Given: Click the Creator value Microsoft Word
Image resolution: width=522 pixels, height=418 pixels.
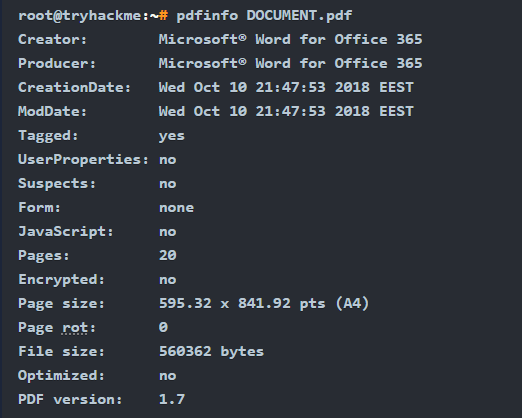Looking at the screenshot, I should 290,39.
